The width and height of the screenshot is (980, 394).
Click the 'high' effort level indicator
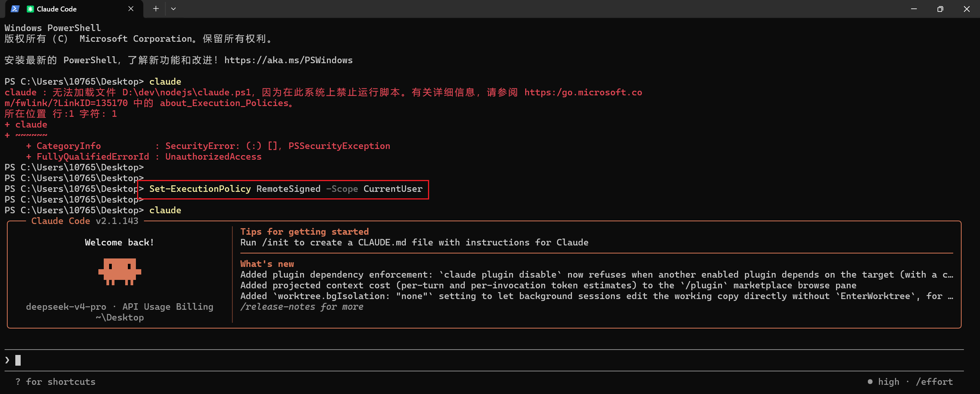click(889, 382)
